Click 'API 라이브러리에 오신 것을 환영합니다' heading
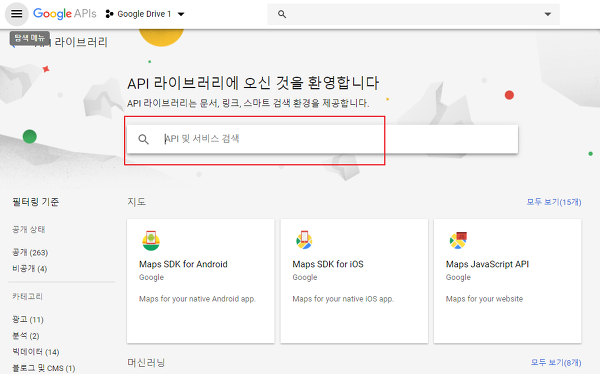600x374 pixels. pyautogui.click(x=253, y=83)
